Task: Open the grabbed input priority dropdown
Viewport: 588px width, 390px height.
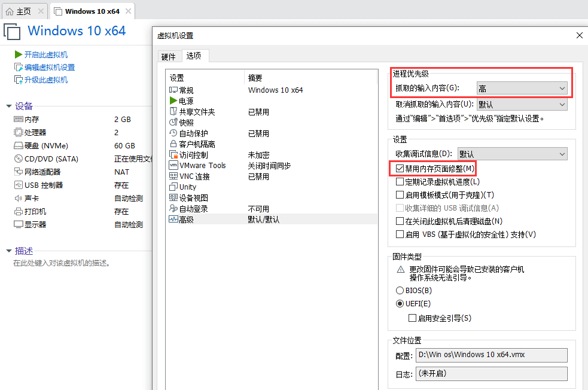Action: point(522,89)
